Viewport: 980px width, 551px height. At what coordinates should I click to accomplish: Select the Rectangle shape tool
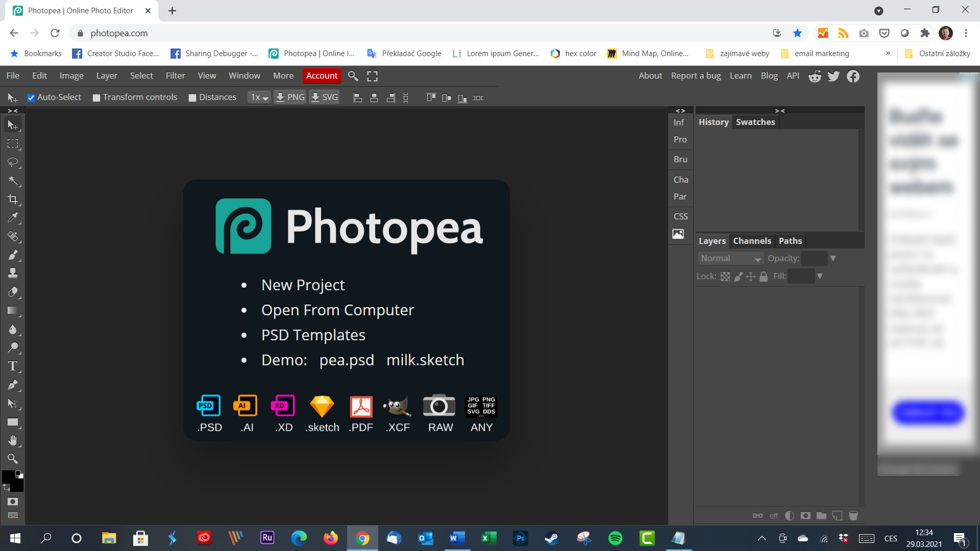13,422
